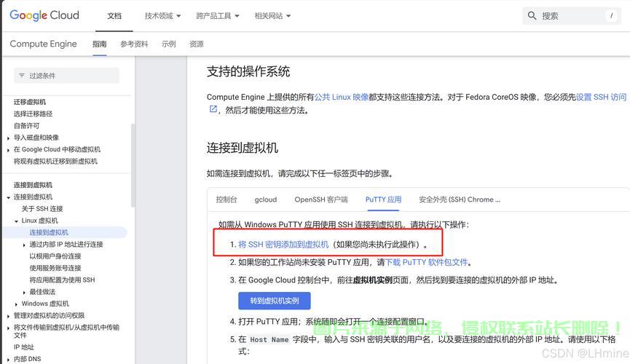Viewport: 630px width, 364px height.
Task: Expand the 最佳做法 tree node
Action: (24, 292)
